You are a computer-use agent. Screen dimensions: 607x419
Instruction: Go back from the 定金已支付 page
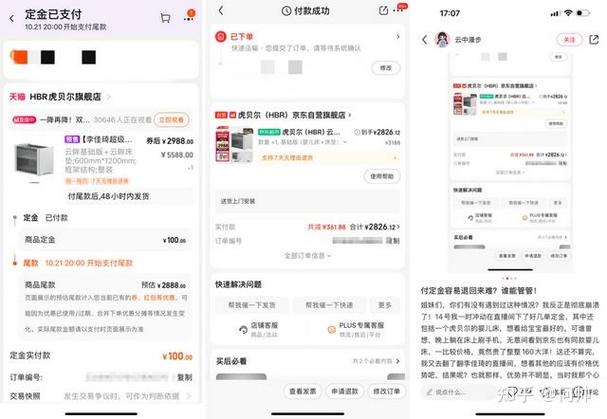click(x=12, y=18)
